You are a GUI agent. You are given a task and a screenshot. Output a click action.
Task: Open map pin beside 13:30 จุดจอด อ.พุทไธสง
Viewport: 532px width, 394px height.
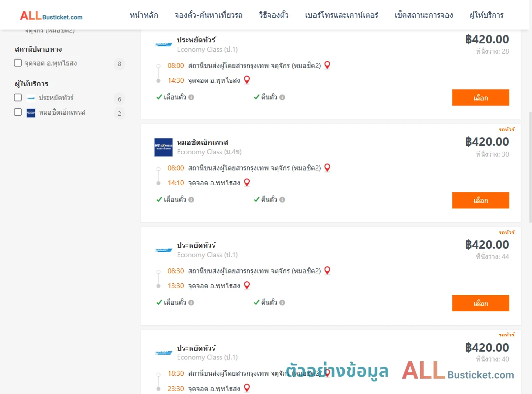(247, 286)
